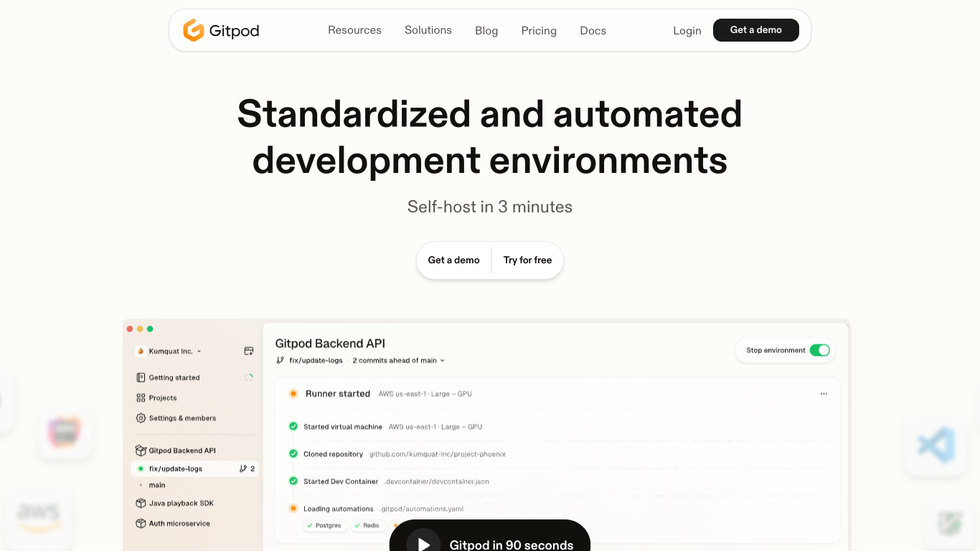Click the green check next to Cloned repository

tap(293, 453)
